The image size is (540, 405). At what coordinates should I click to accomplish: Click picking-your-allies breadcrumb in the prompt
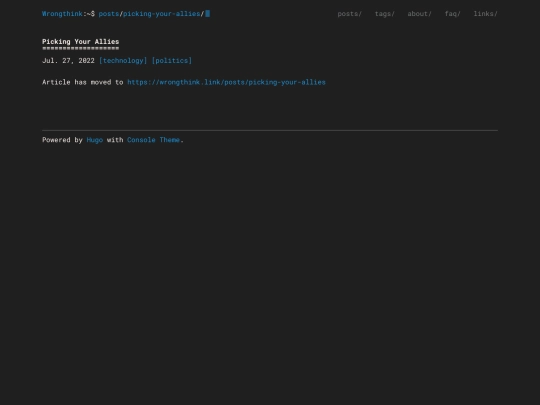[162, 14]
